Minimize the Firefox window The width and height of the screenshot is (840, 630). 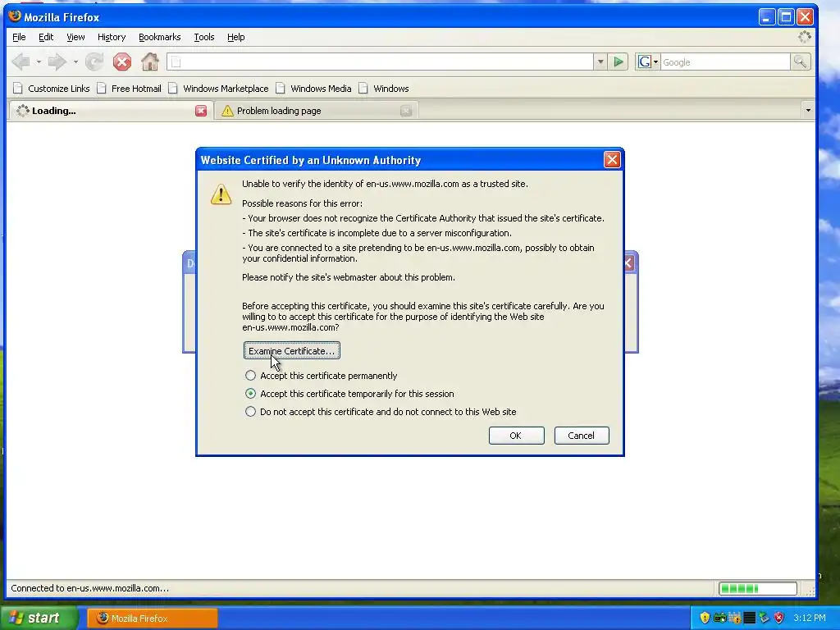(x=767, y=17)
